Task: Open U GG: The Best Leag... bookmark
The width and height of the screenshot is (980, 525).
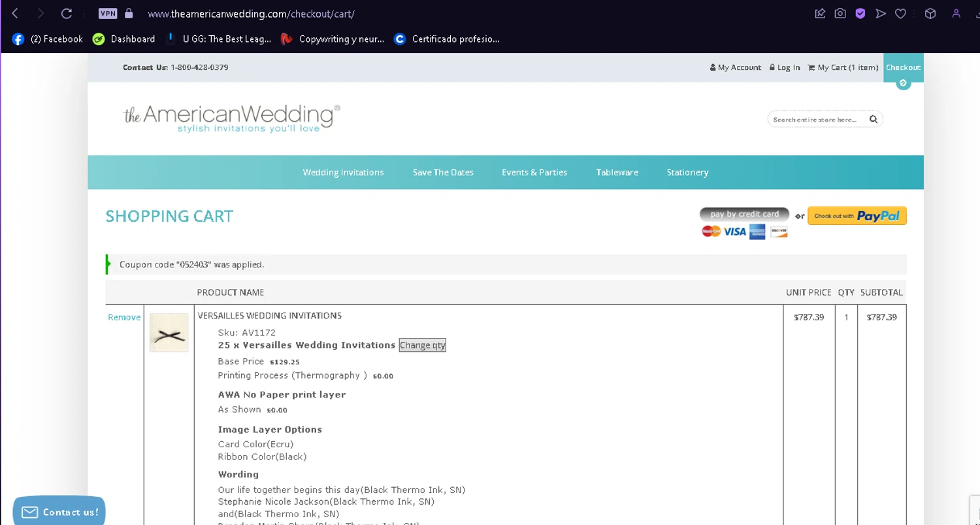Action: [x=218, y=39]
